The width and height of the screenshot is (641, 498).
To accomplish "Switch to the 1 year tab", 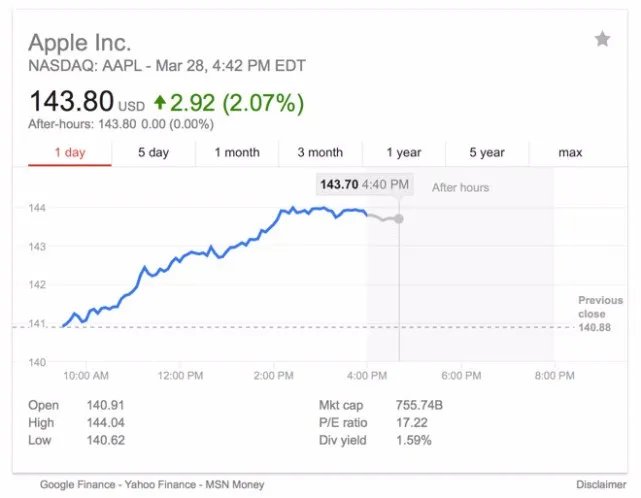I will (x=404, y=153).
